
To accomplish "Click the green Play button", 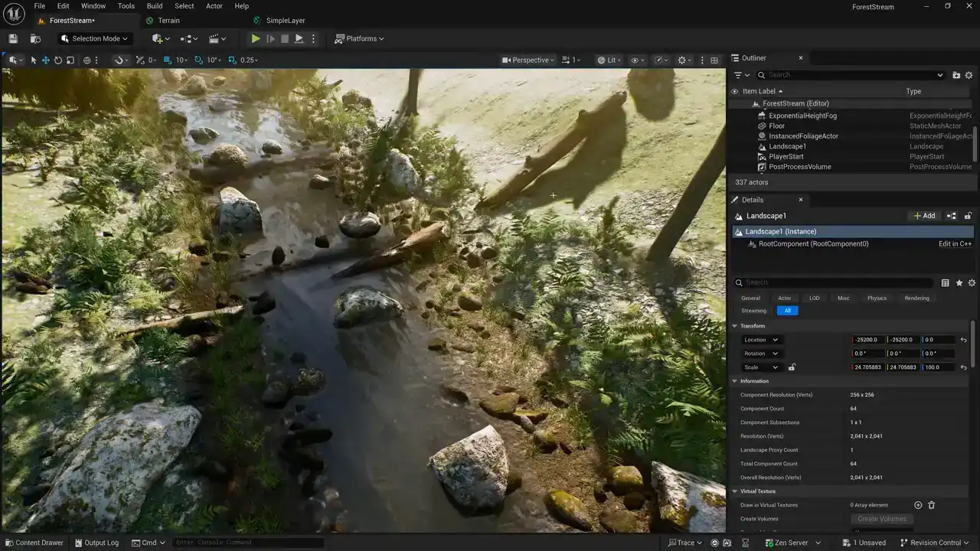I will coord(256,38).
